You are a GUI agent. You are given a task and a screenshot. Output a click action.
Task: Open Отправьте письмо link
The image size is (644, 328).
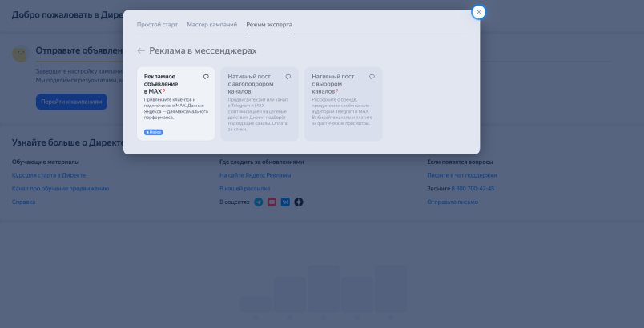[453, 202]
